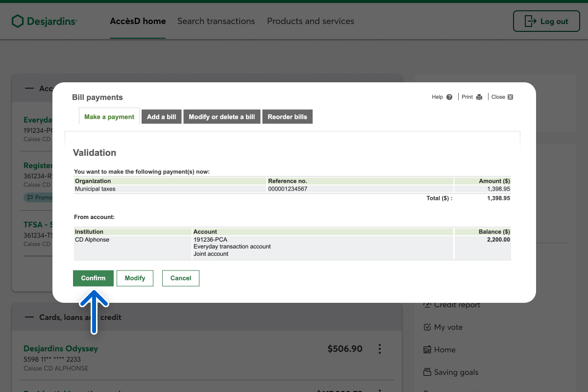The width and height of the screenshot is (588, 392).
Task: Click the My vote checkmark icon
Action: [x=427, y=327]
